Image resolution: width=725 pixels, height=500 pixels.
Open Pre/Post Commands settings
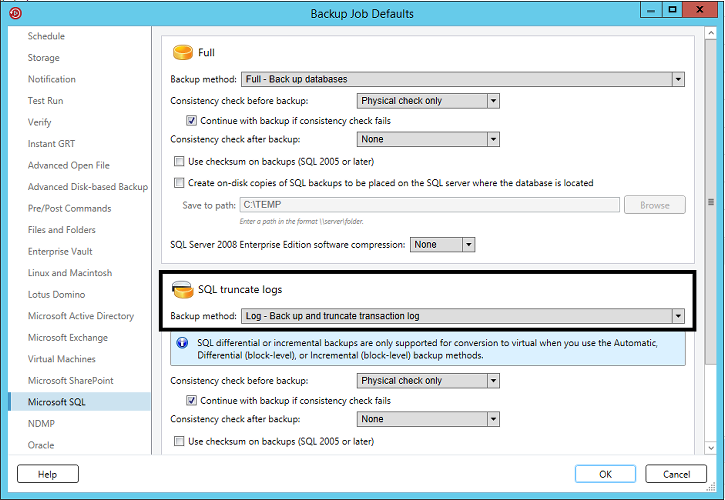coord(69,208)
